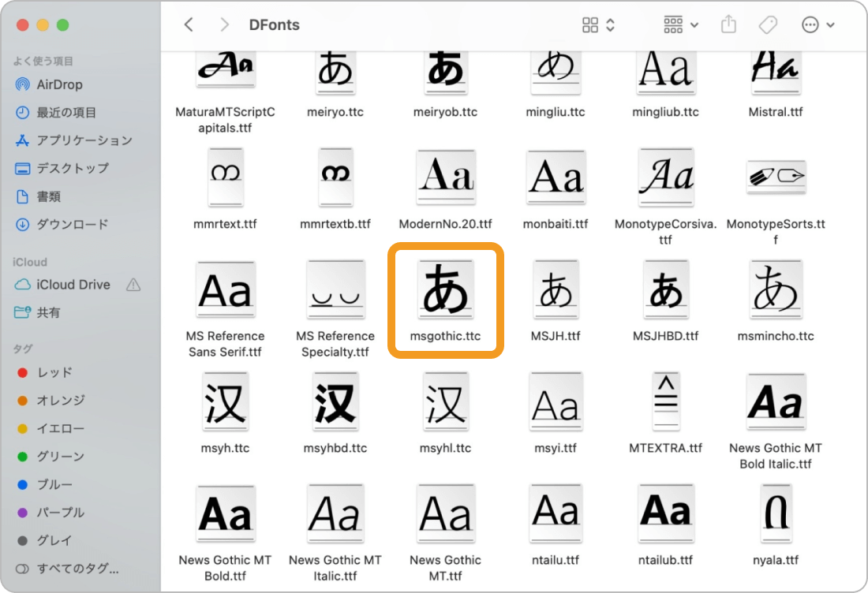Viewport: 868px width, 593px height.
Task: Click the Share toolbar icon
Action: coord(728,25)
